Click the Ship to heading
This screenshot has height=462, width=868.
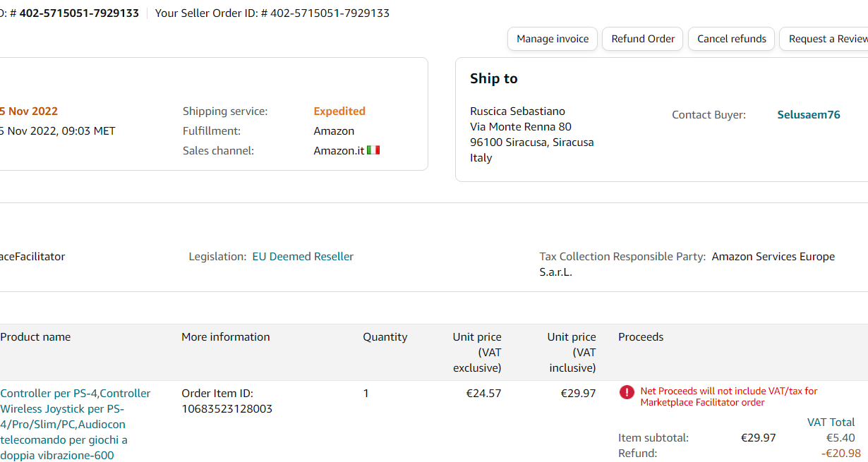494,79
